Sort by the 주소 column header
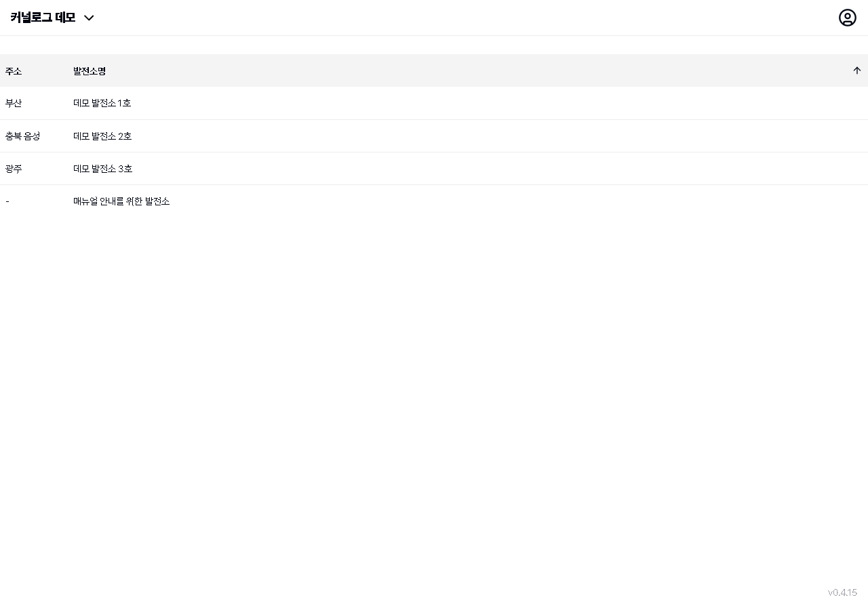The height and width of the screenshot is (610, 868). click(14, 71)
